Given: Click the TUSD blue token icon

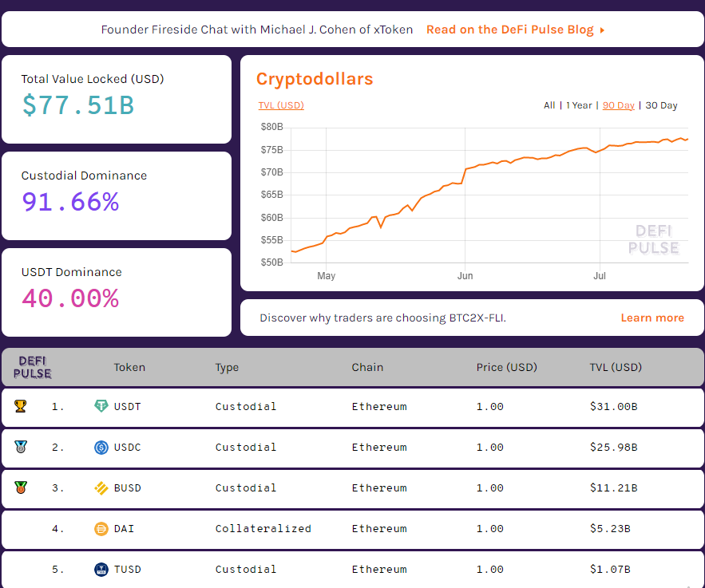Looking at the screenshot, I should click(x=101, y=570).
